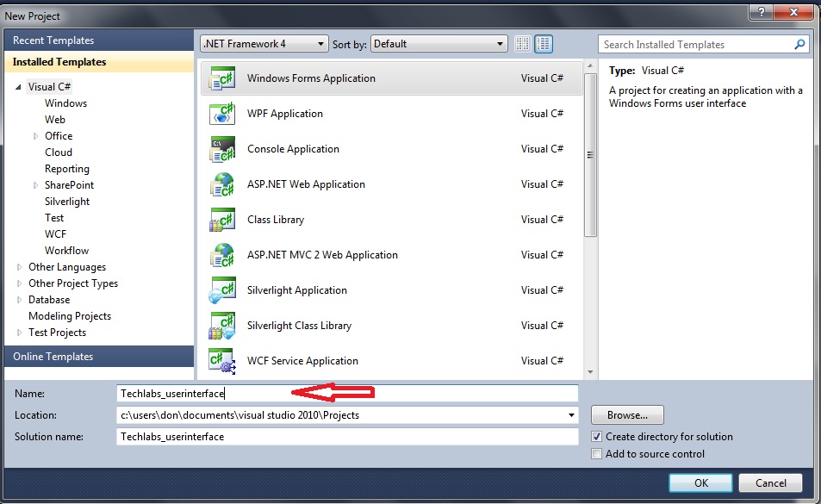Open the Location path dropdown
This screenshot has height=504, width=821.
(571, 415)
